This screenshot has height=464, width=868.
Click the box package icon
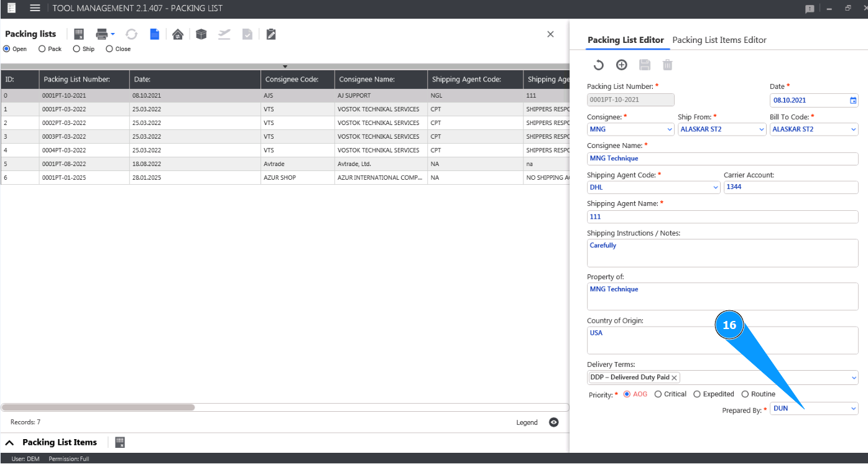tap(201, 34)
